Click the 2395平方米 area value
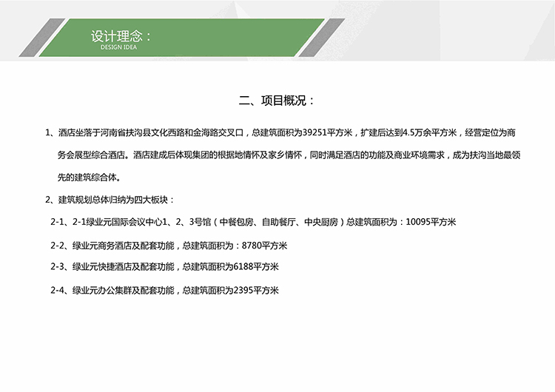Viewport: 555px width, 392px height. (255, 290)
